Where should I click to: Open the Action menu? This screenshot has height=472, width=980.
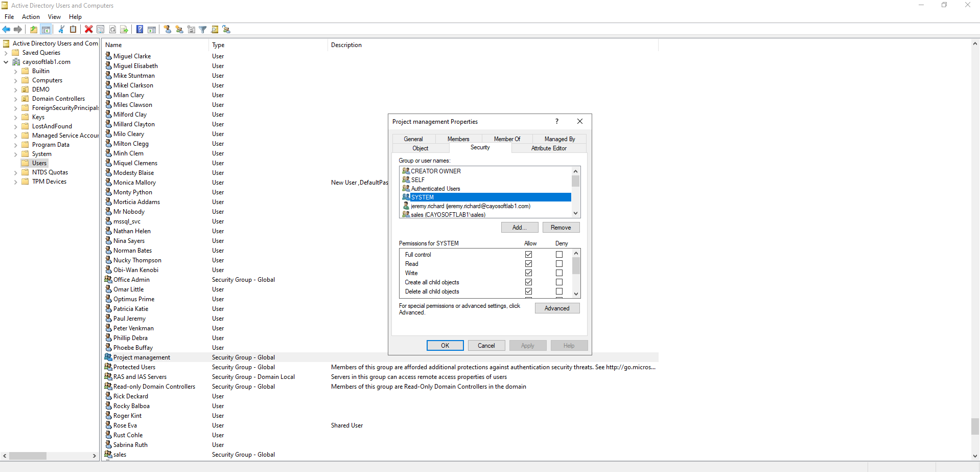31,17
